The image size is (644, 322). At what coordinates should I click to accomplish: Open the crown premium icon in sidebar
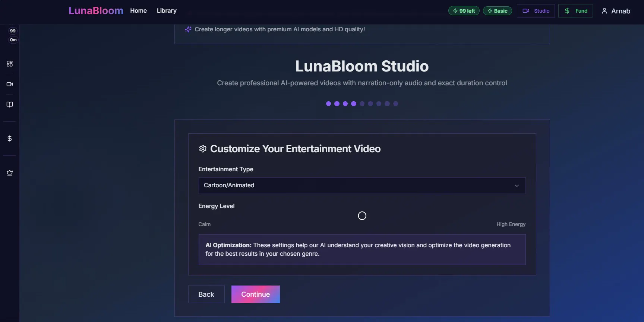click(x=10, y=173)
